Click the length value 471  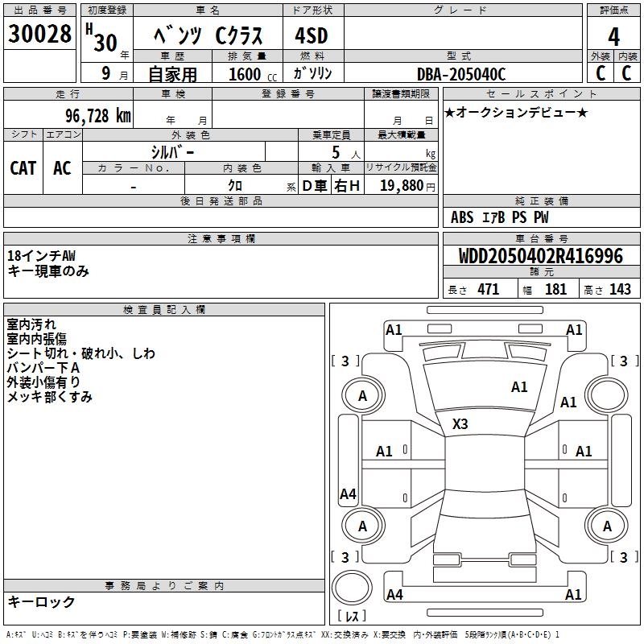(489, 289)
